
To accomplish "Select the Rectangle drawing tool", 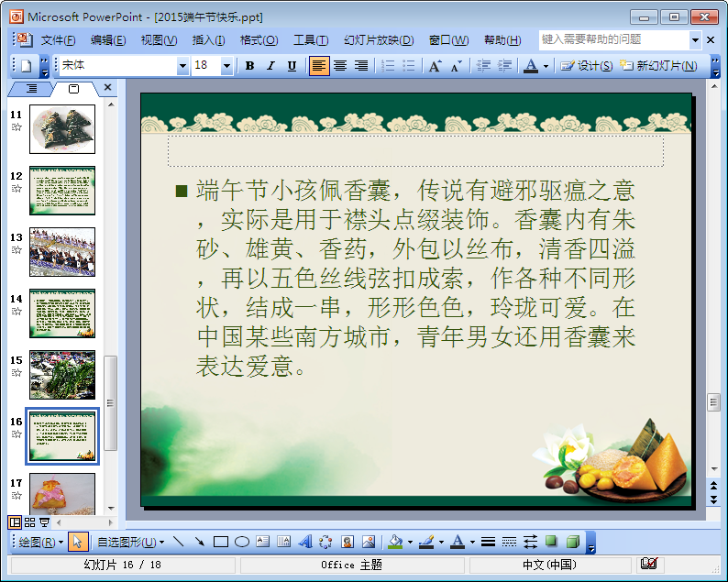I will coord(221,542).
